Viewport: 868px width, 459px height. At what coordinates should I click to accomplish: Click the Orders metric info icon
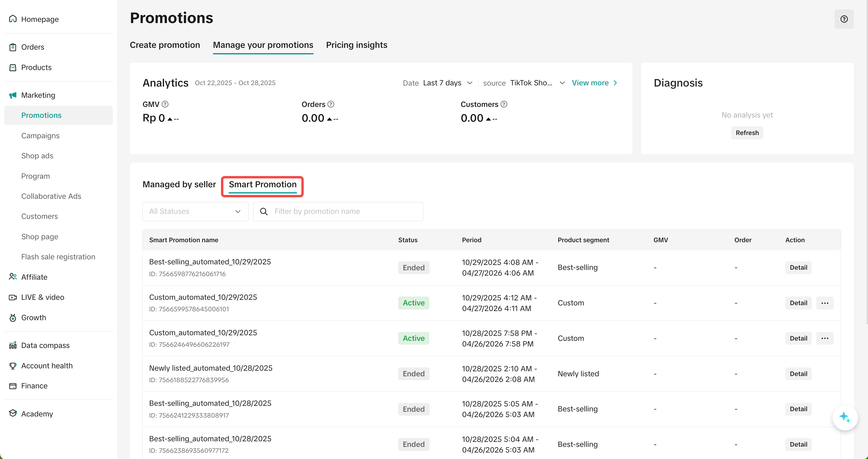click(331, 104)
